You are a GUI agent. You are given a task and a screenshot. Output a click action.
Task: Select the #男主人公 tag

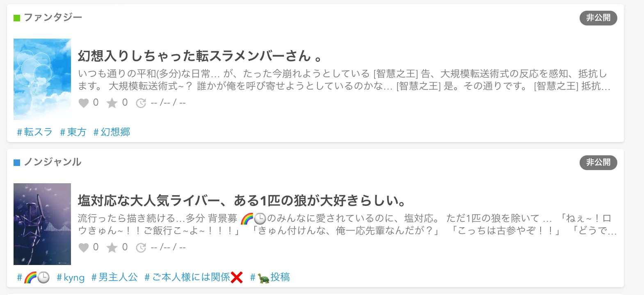pyautogui.click(x=114, y=277)
